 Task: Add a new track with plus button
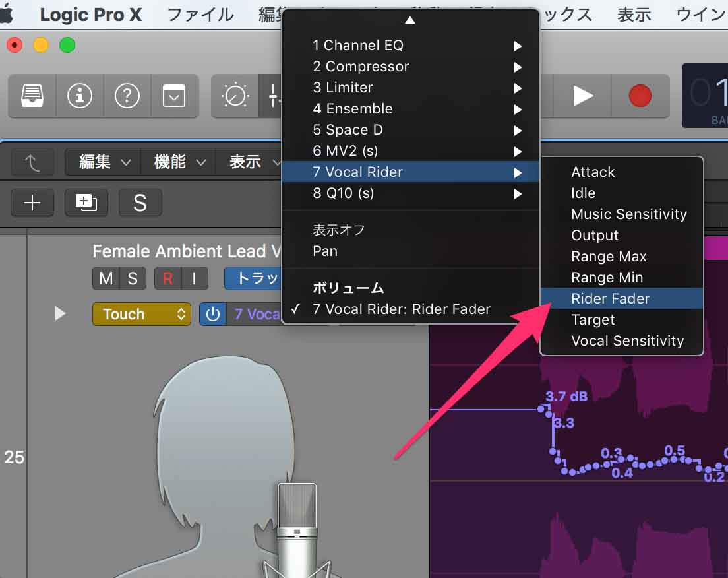tap(32, 203)
